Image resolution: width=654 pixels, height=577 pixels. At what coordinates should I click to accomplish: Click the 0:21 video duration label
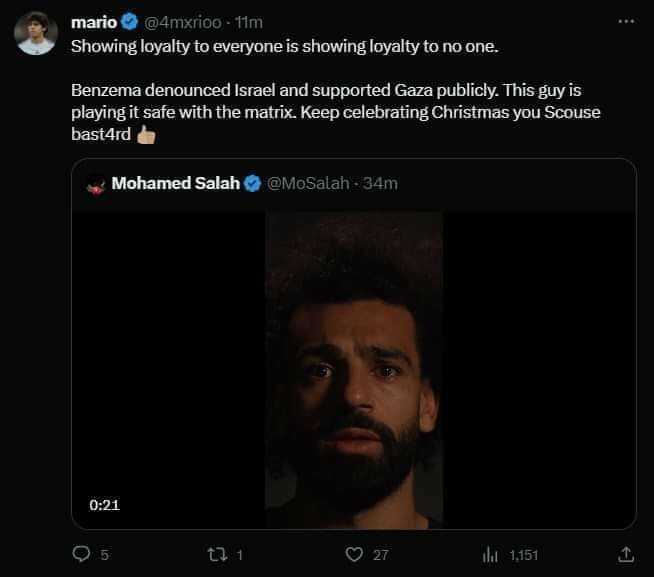point(104,505)
